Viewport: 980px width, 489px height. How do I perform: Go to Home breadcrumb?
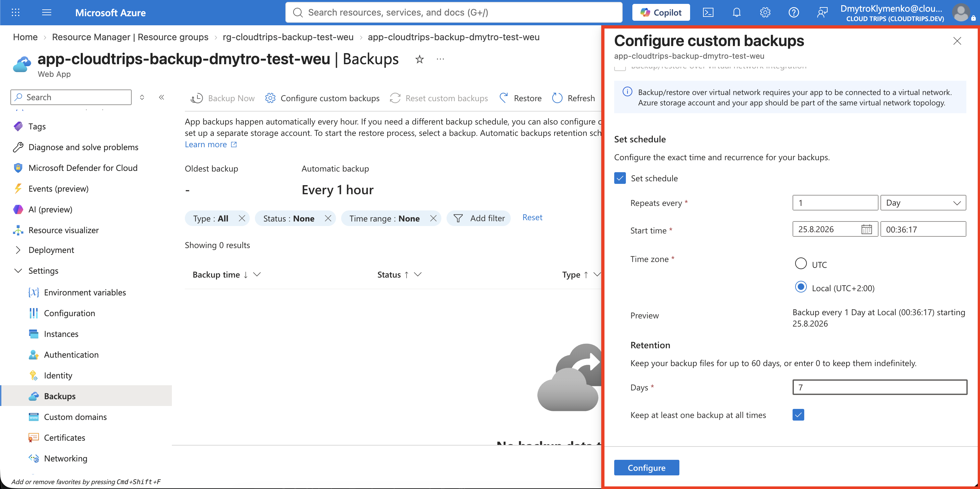pyautogui.click(x=25, y=37)
